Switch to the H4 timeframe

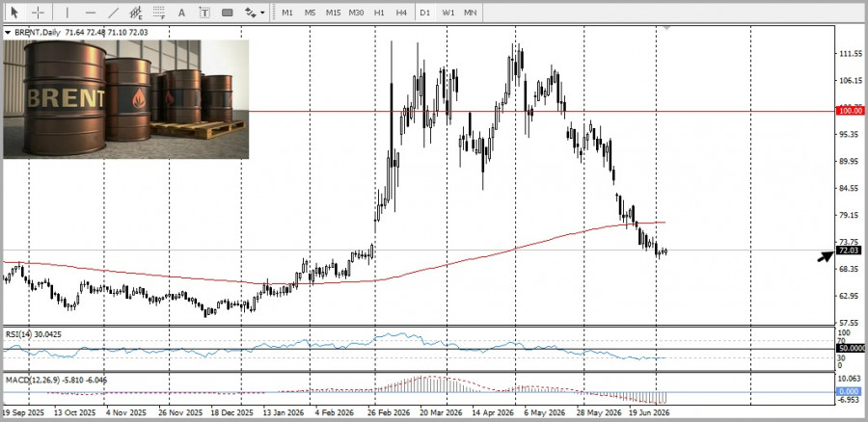[401, 13]
